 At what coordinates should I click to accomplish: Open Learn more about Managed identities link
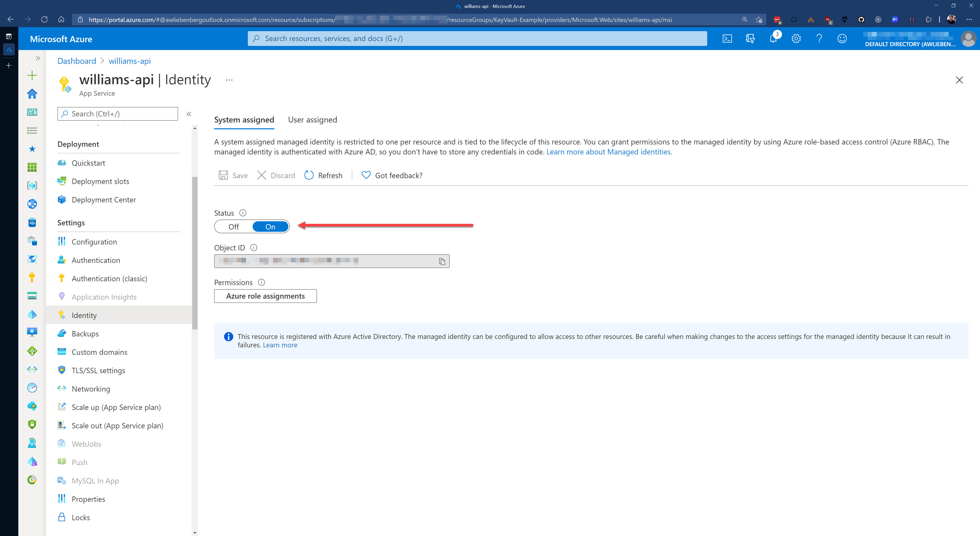click(x=608, y=152)
